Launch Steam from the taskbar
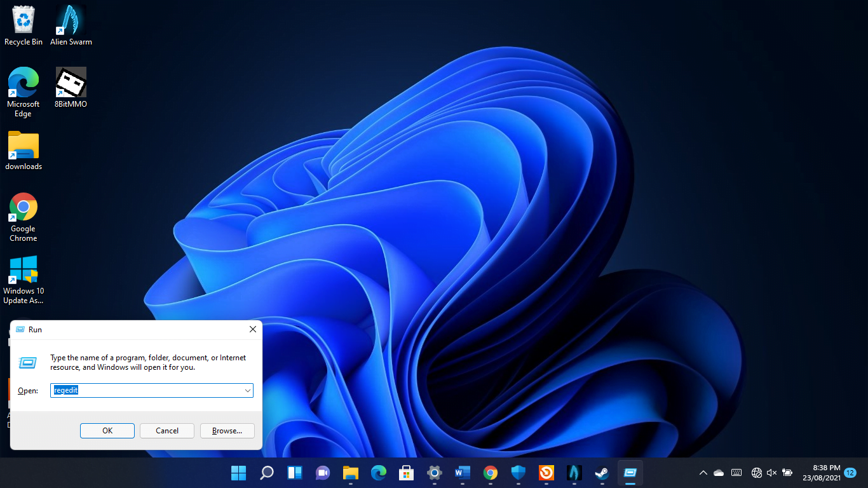This screenshot has width=868, height=488. (602, 473)
